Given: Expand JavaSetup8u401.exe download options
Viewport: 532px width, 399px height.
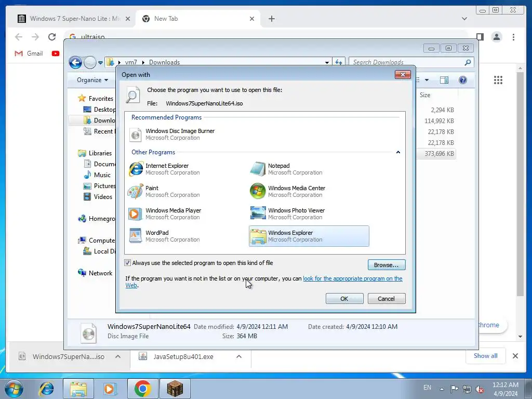Looking at the screenshot, I should click(239, 356).
